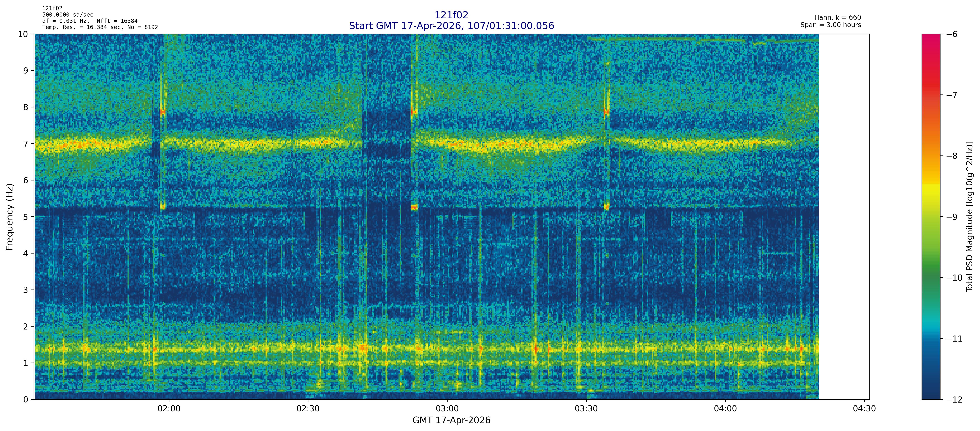The image size is (980, 431).
Task: Click the colorbar's −9 tick label
Action: [x=951, y=217]
